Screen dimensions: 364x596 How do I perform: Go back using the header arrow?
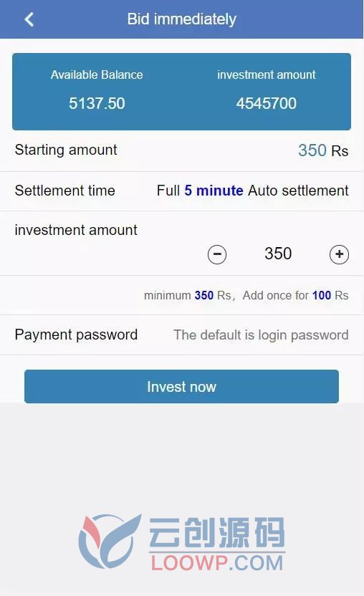tap(29, 19)
